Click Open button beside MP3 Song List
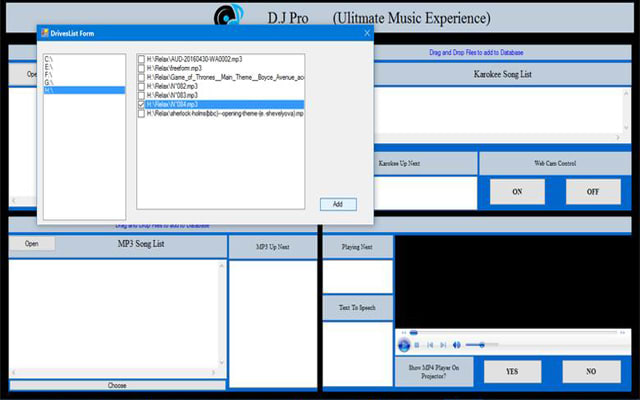The height and width of the screenshot is (400, 640). pos(32,244)
